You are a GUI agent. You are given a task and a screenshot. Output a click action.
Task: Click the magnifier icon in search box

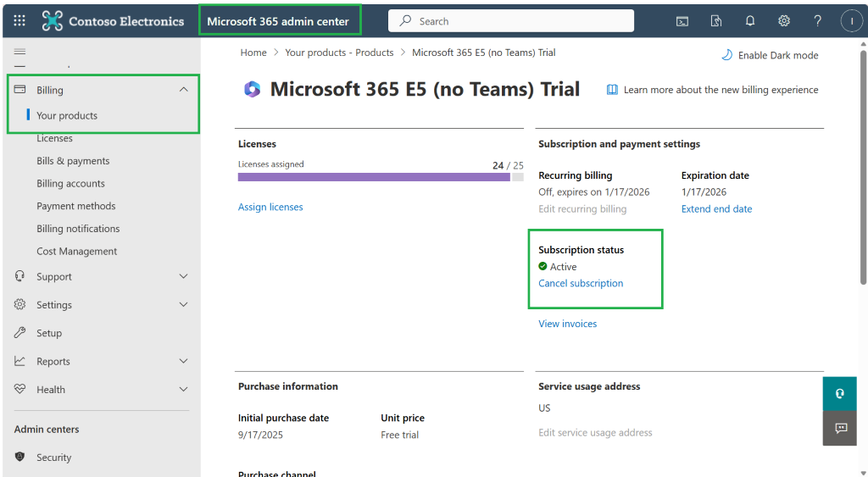click(x=405, y=20)
